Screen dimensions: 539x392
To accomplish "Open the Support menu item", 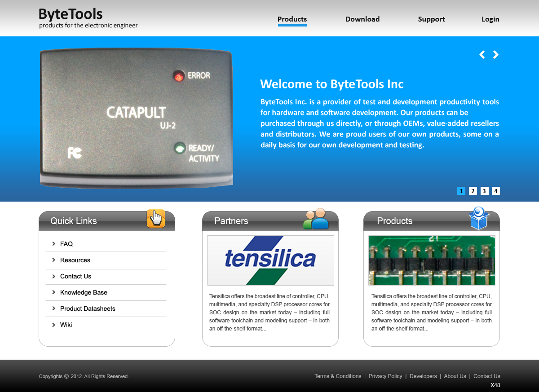I will (x=431, y=19).
